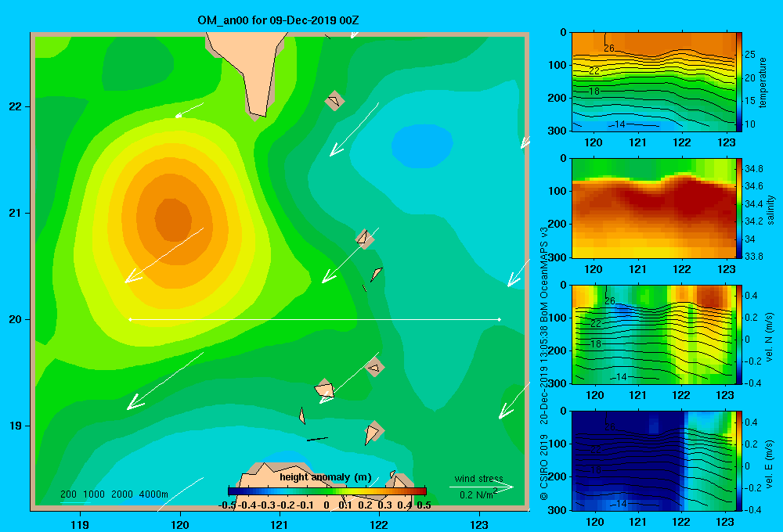Click the temperature colorbar
This screenshot has width=783, height=532.
(738, 82)
